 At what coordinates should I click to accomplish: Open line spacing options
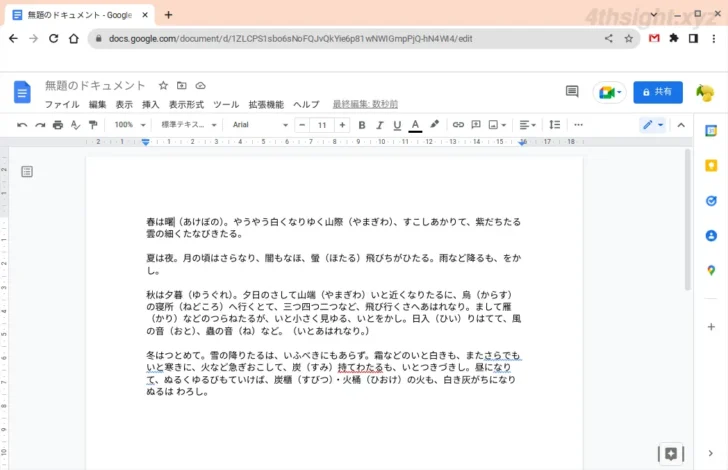coord(555,124)
